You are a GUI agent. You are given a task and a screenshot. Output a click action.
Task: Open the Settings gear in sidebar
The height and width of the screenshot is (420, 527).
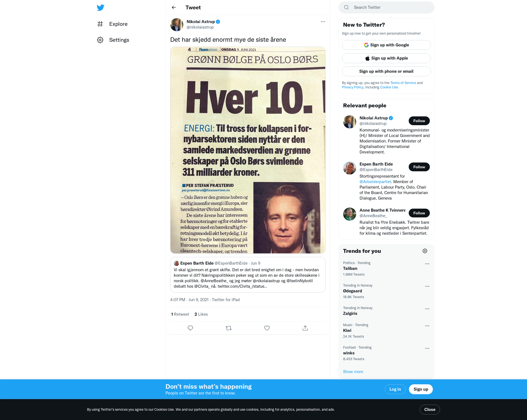click(x=100, y=40)
